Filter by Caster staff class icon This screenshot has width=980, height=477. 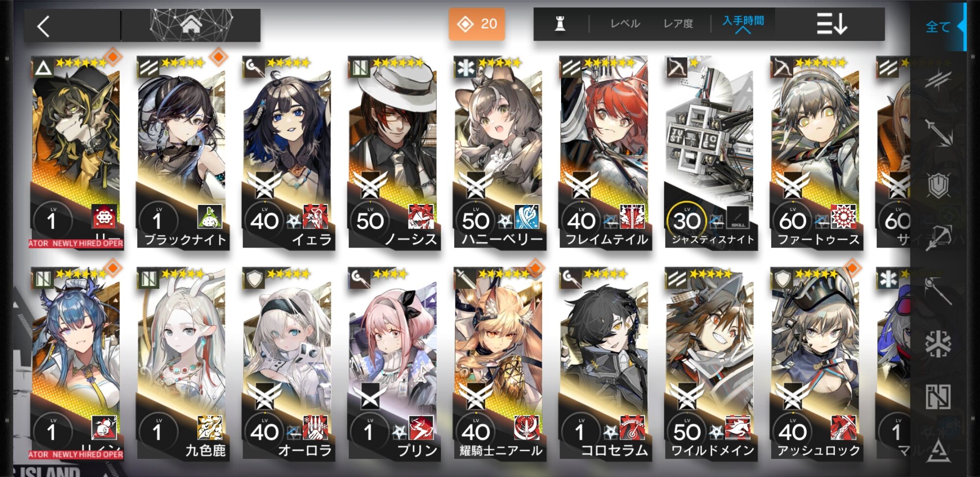938,290
